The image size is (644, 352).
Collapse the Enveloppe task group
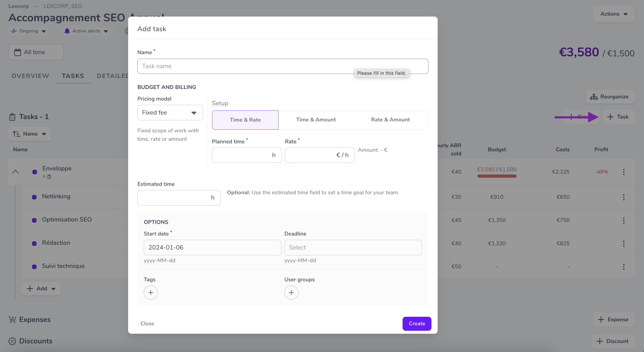coord(15,172)
